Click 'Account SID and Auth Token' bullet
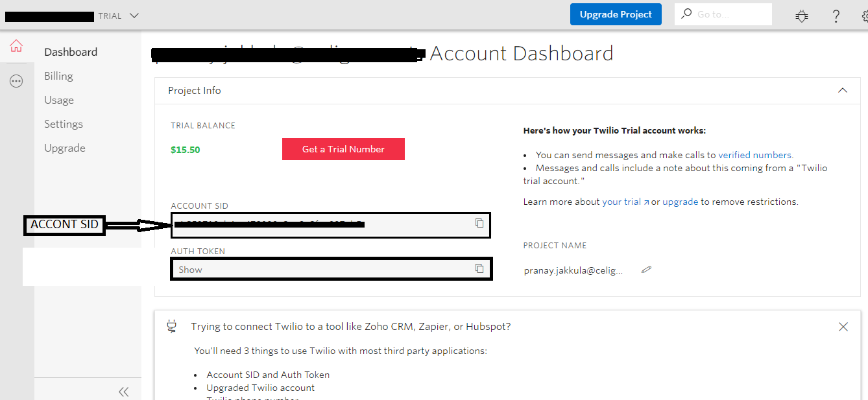This screenshot has width=868, height=400. (268, 375)
